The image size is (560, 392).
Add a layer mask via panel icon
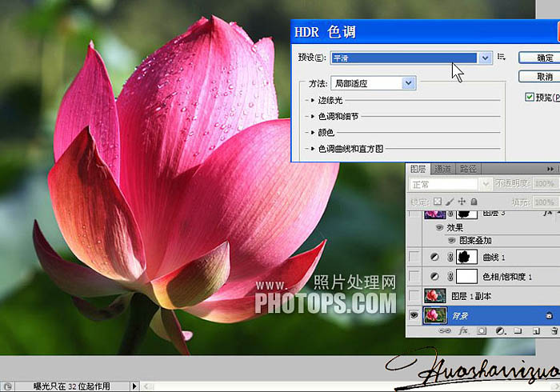[482, 330]
